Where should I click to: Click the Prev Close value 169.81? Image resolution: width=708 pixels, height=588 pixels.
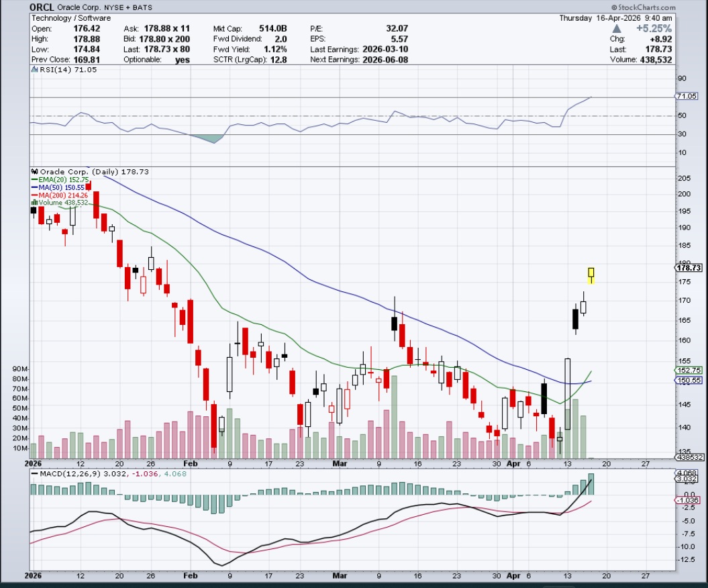pyautogui.click(x=87, y=60)
